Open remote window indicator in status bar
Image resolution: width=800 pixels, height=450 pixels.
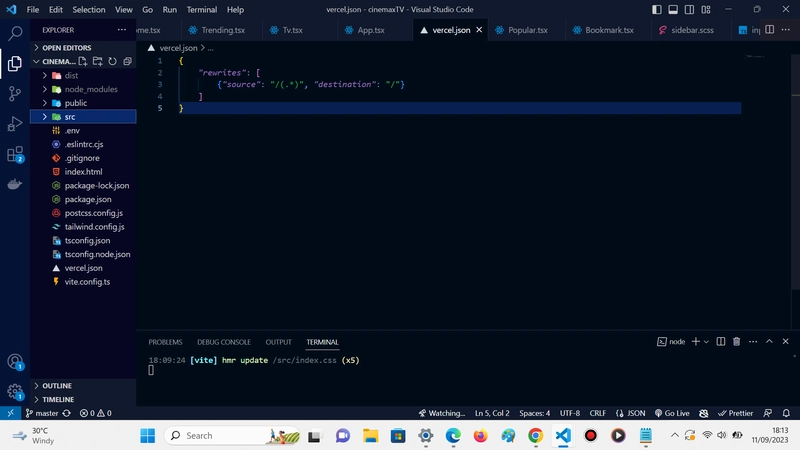coord(10,413)
